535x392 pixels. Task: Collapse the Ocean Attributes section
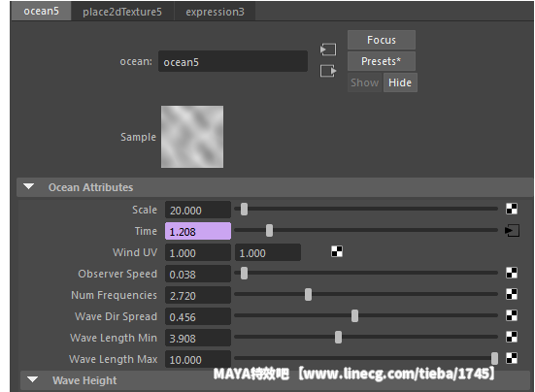pyautogui.click(x=29, y=187)
